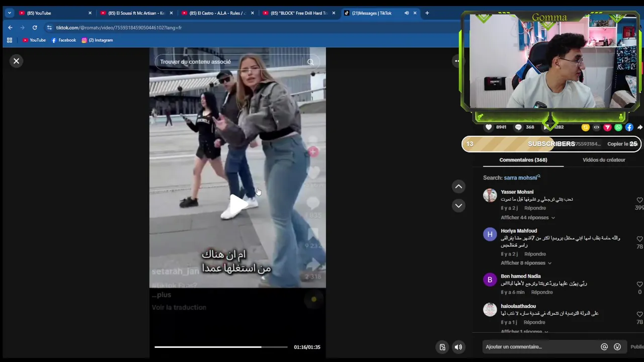Screen dimensions: 644x362
Task: Reply to Yasser Mohsni's comment
Action: (535, 208)
